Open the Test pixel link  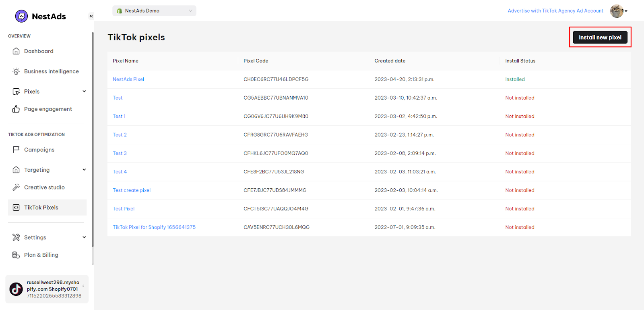click(118, 98)
